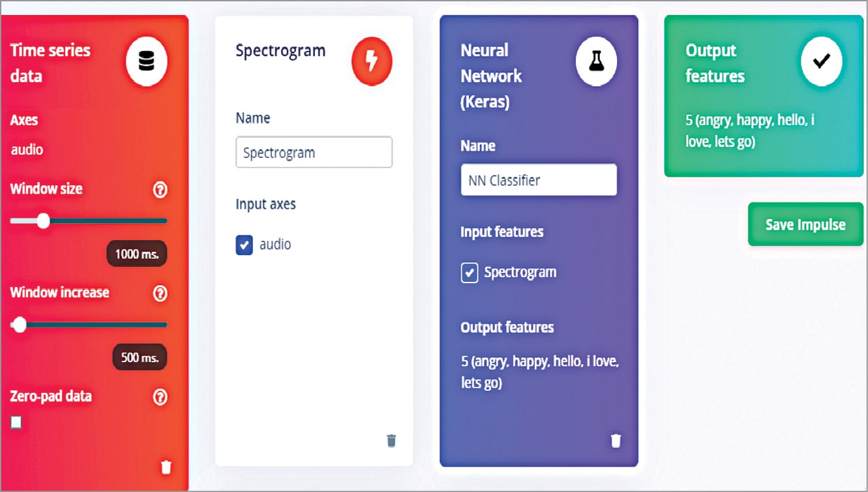Click the Save Impulse button
868x492 pixels.
click(x=805, y=224)
